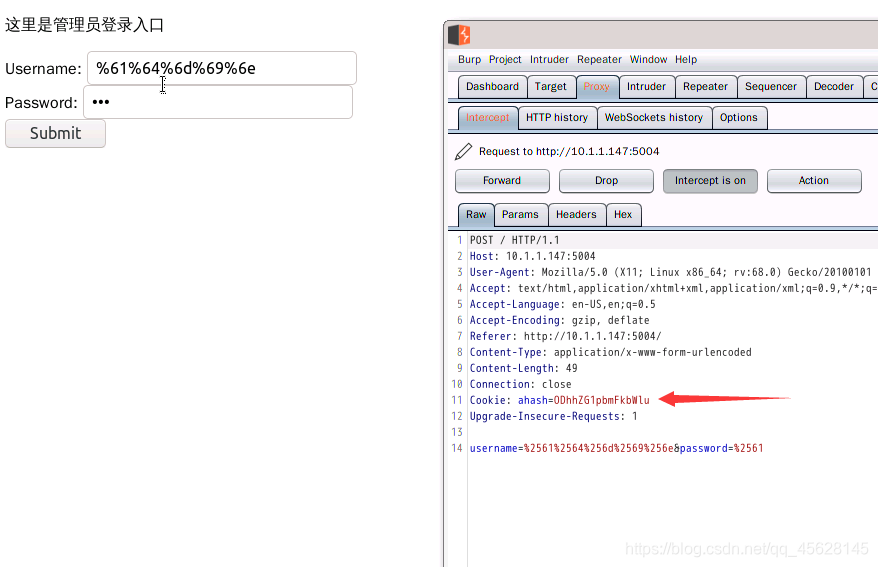Switch to the Headers view tab
Viewport: 878px width, 567px height.
coord(576,215)
